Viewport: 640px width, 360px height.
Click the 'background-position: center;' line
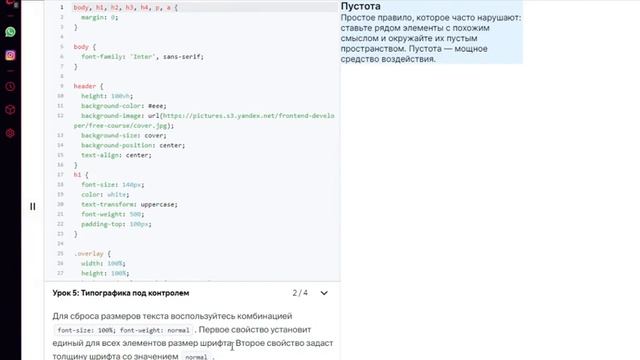click(133, 145)
